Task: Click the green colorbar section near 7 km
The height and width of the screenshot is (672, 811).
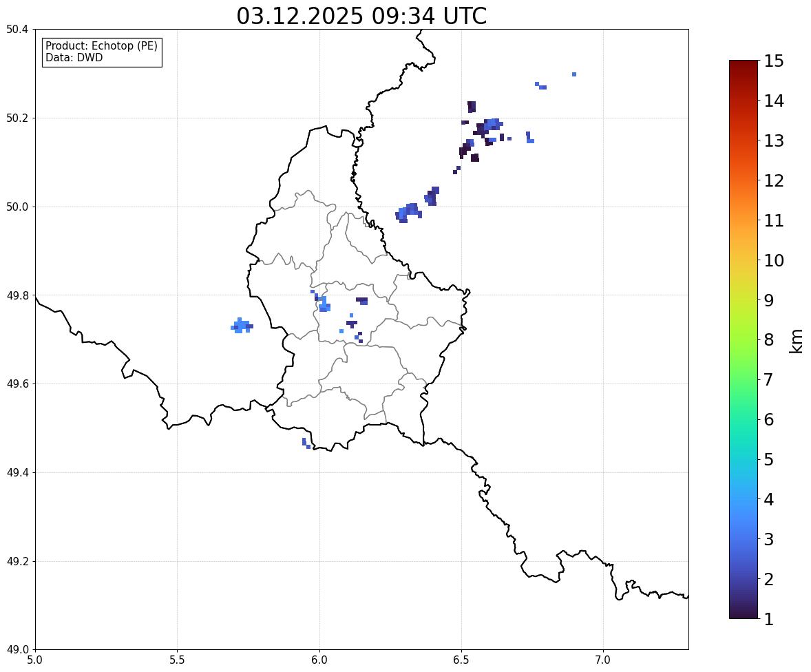Action: tap(744, 379)
